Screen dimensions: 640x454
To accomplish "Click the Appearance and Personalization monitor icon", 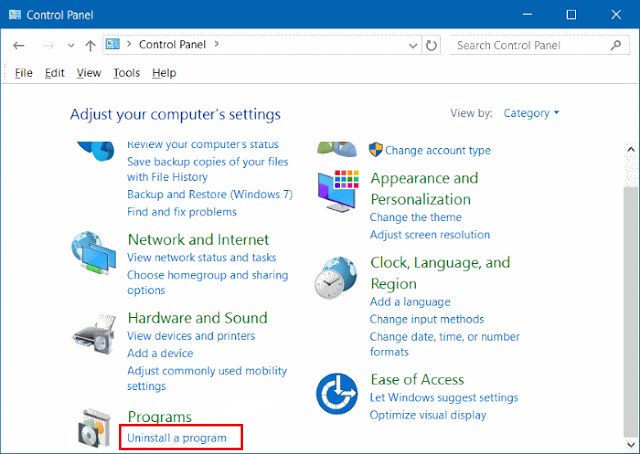I will tap(338, 191).
